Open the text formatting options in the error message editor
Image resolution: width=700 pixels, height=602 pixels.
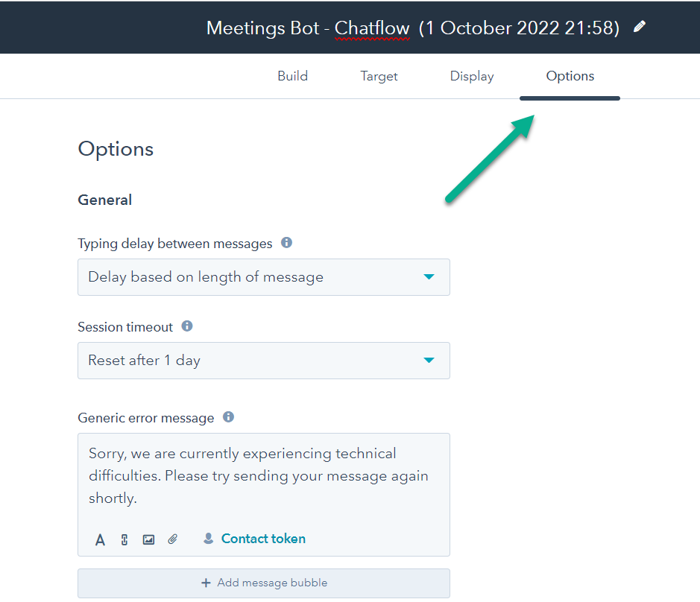(100, 539)
